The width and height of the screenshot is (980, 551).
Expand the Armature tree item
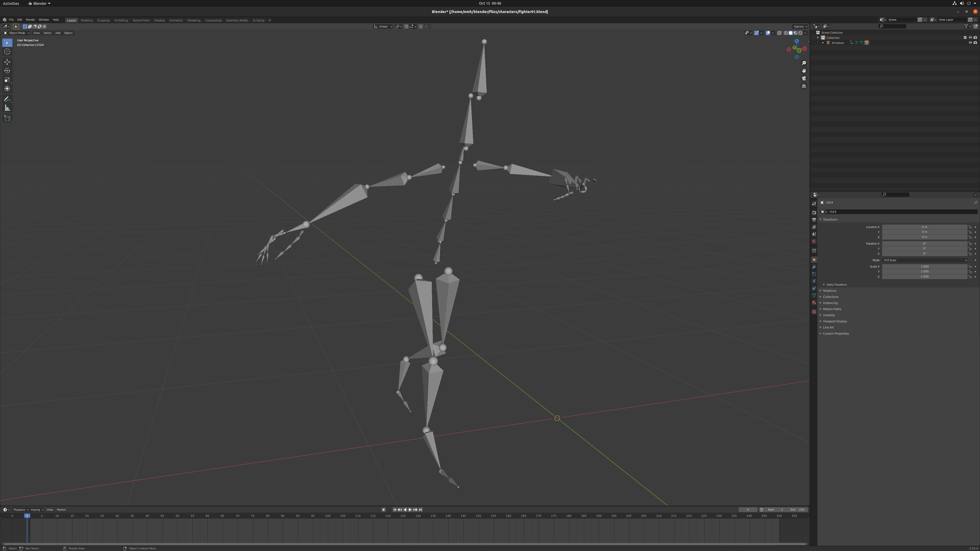(823, 43)
